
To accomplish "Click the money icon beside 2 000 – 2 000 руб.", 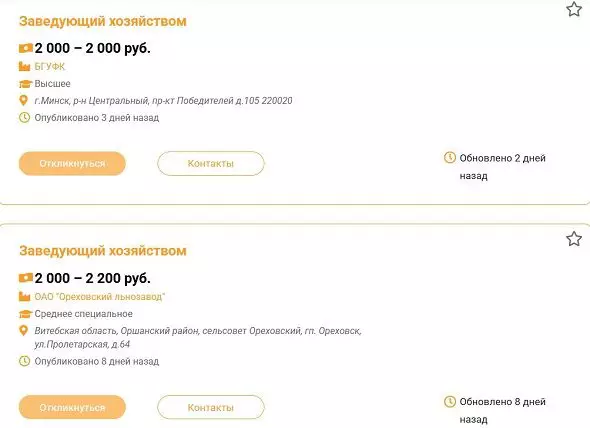I will pyautogui.click(x=26, y=48).
